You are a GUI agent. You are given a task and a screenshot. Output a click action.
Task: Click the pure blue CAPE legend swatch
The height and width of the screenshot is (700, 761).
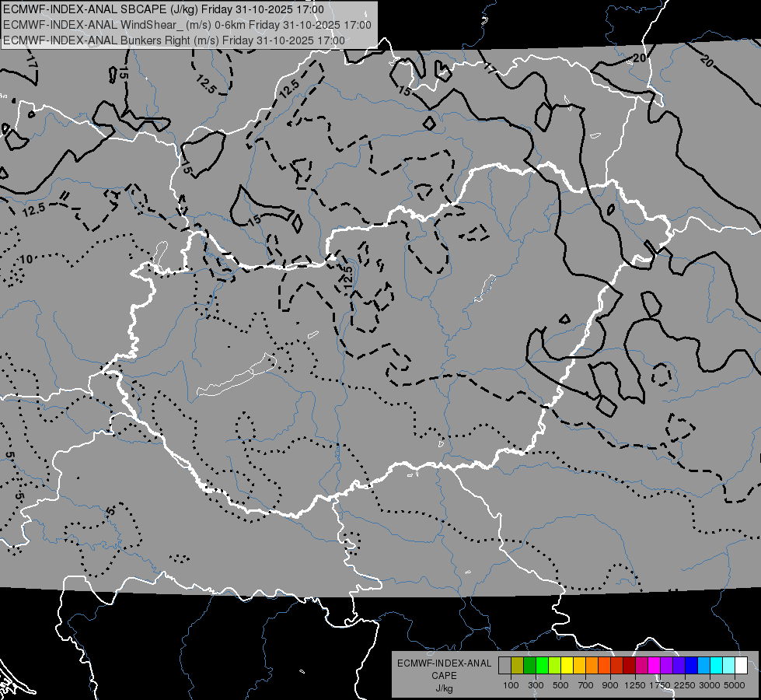pyautogui.click(x=691, y=666)
